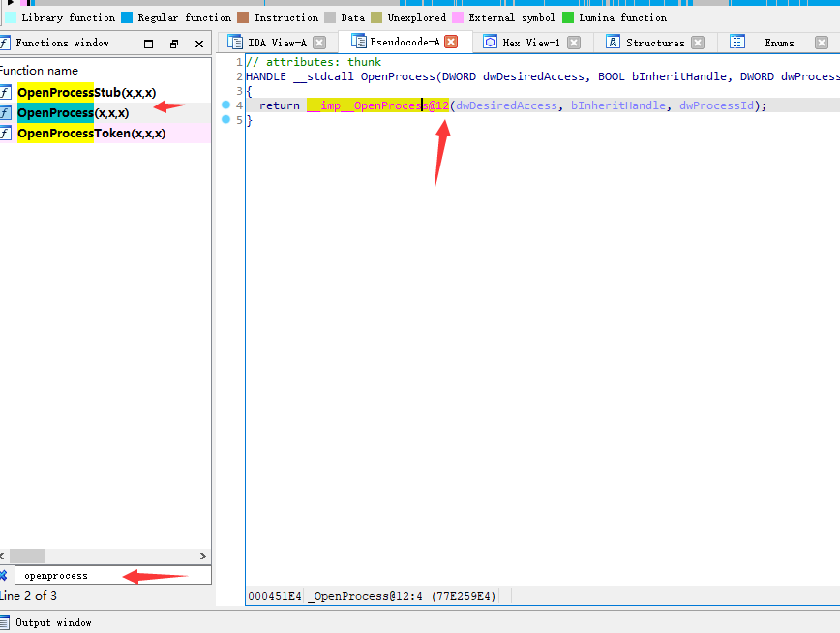Image resolution: width=840 pixels, height=633 pixels.
Task: Click the function icon beside OpenProcessStub
Action: [6, 92]
